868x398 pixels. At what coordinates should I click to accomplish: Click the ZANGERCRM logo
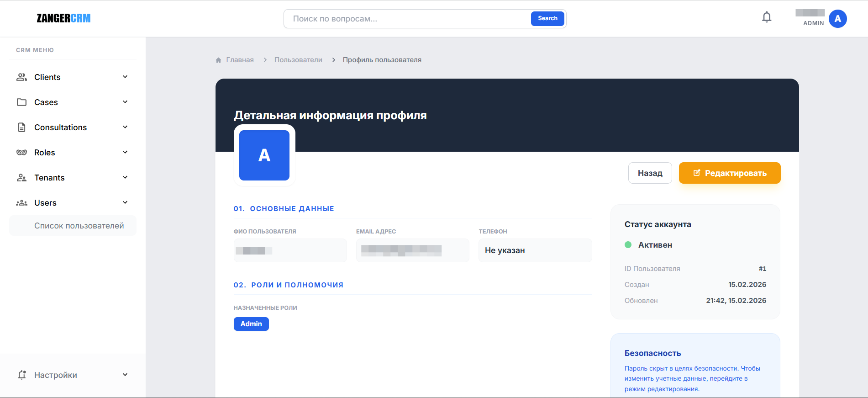pos(63,18)
